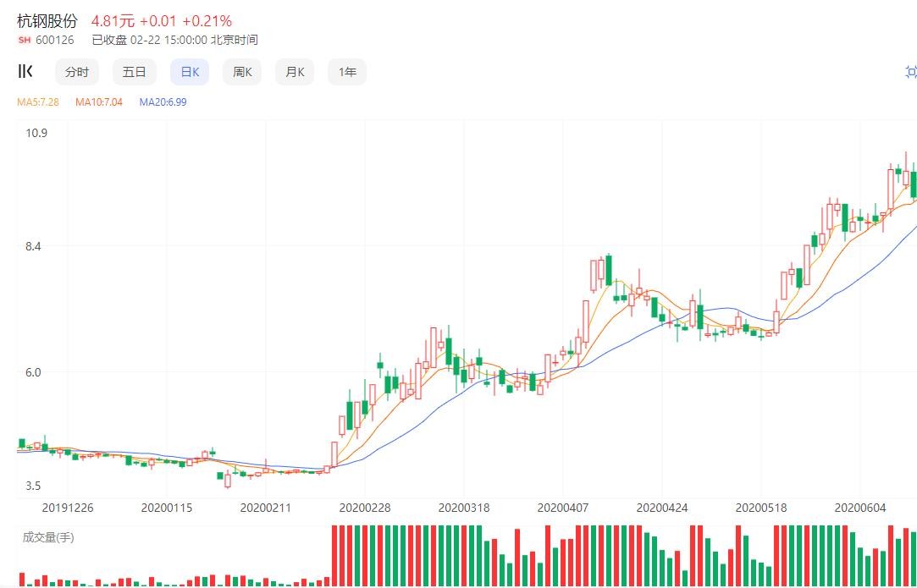Click the 20200228 date on the time axis

pos(365,508)
